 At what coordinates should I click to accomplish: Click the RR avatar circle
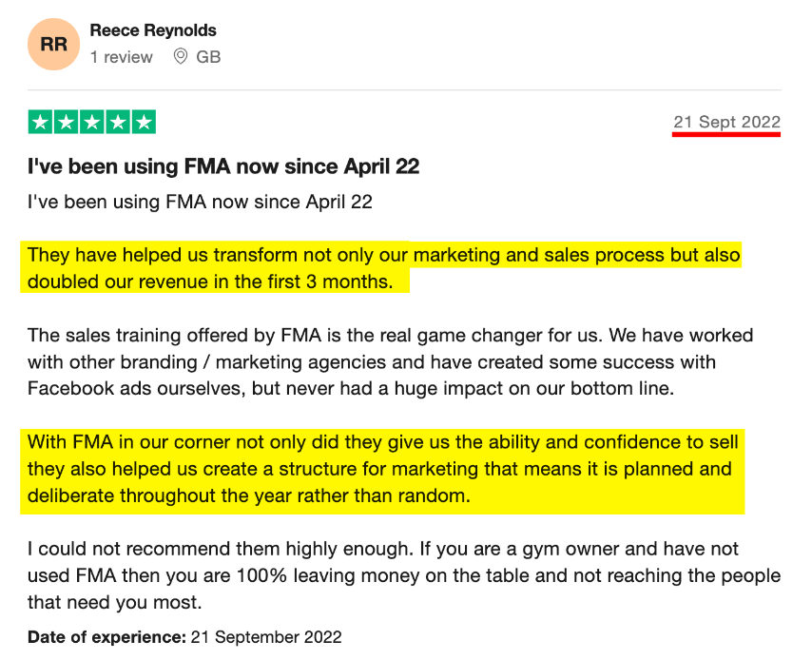coord(54,44)
